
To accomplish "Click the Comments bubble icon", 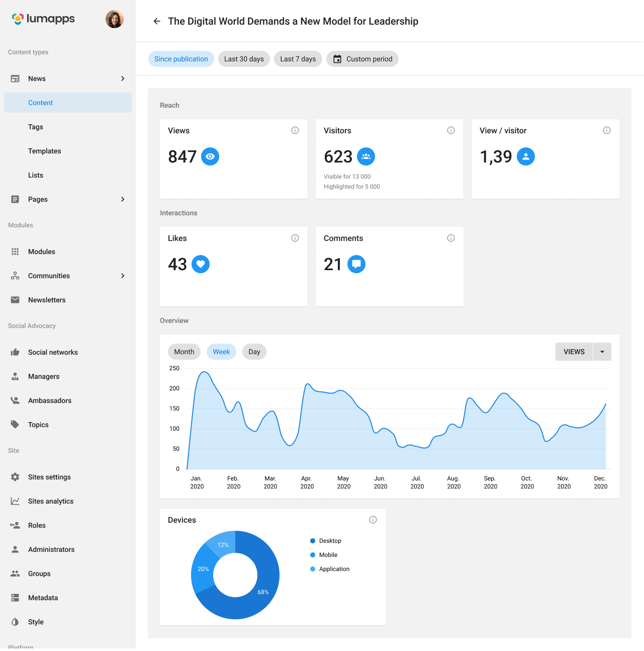I will pyautogui.click(x=356, y=264).
